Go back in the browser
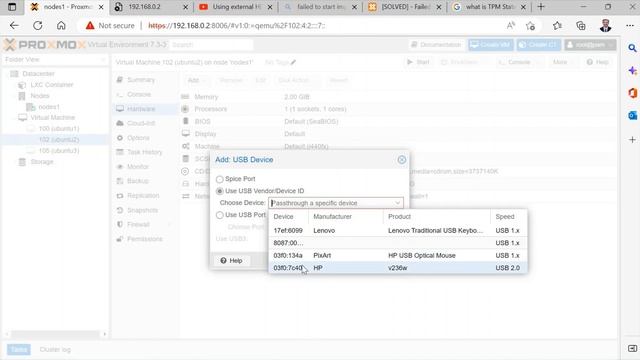Viewport: 640px width, 360px height. (x=14, y=25)
